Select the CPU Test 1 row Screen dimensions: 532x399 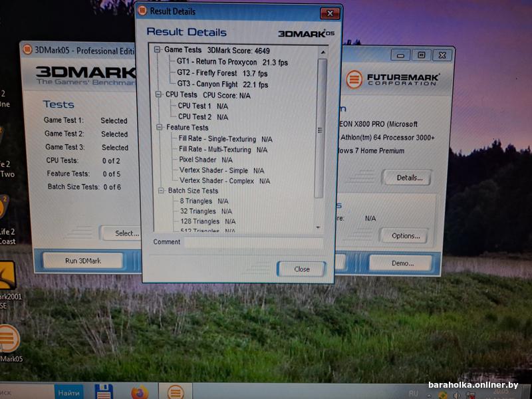[x=203, y=106]
